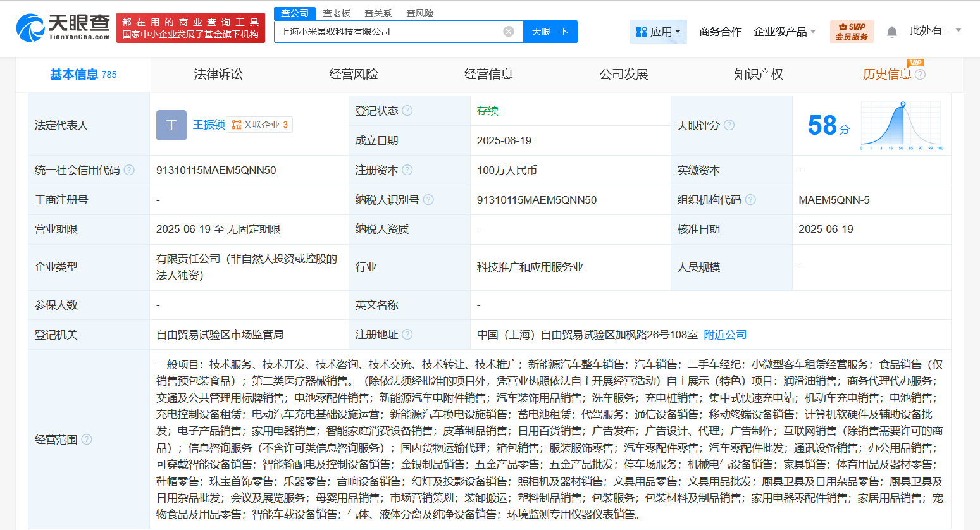
Task: Expand the 应用 dropdown menu
Action: tap(658, 32)
